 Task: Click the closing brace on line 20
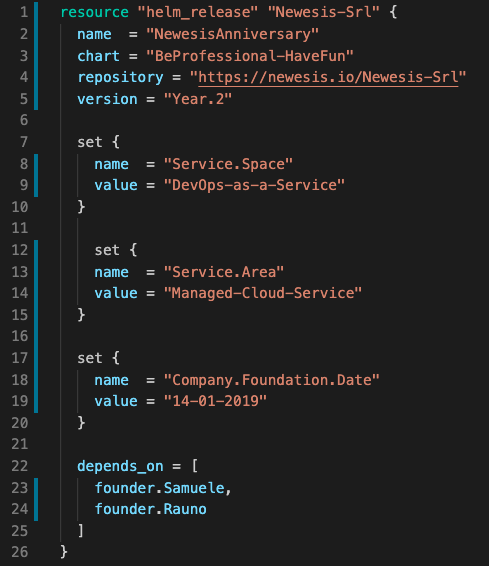coord(82,423)
